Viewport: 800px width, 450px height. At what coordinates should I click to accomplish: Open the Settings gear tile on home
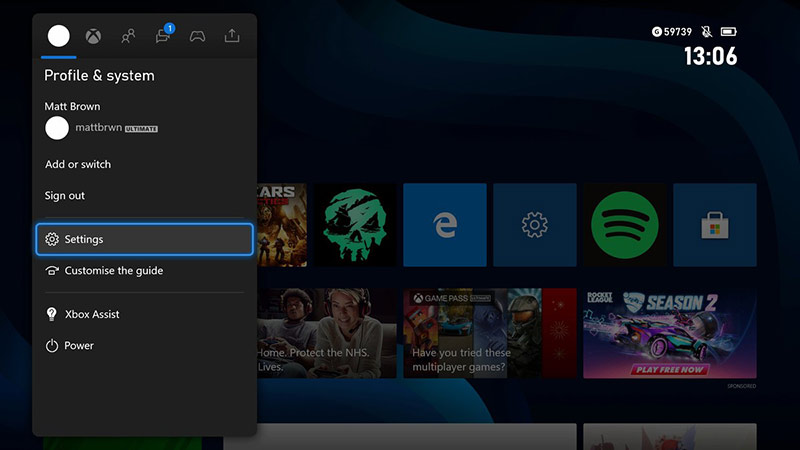535,225
